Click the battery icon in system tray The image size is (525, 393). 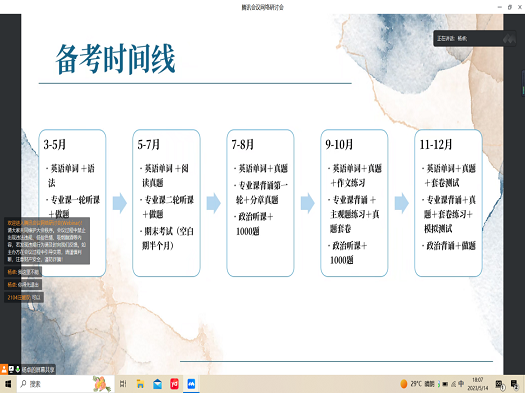[x=445, y=384]
